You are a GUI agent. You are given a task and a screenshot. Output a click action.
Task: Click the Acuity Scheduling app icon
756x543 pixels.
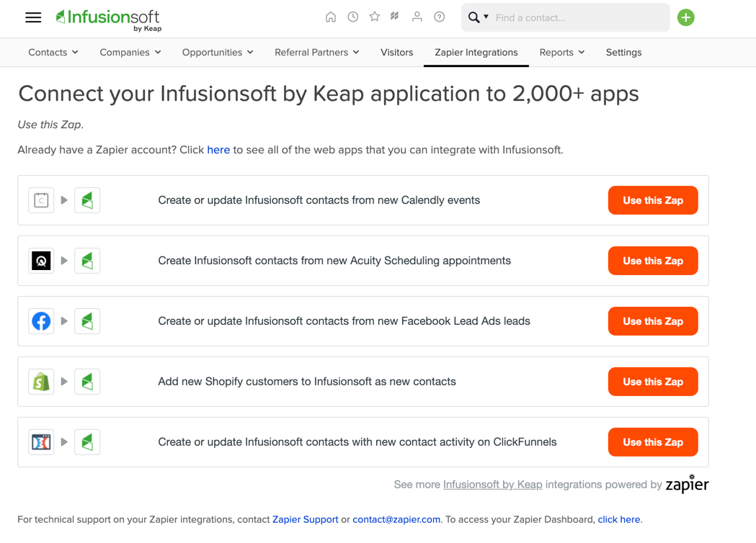point(42,261)
